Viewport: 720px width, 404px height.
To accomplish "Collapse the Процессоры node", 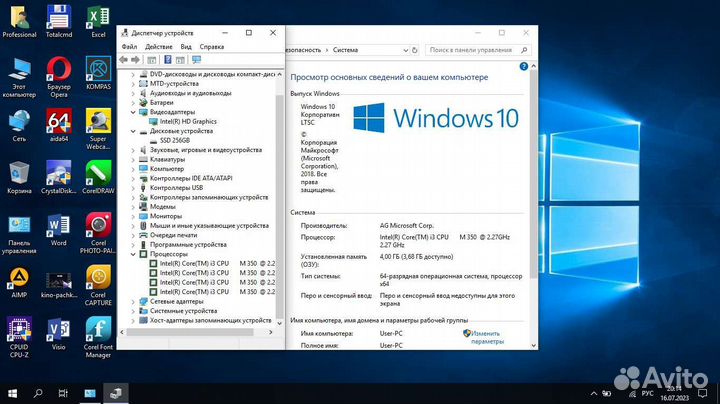I will (133, 254).
